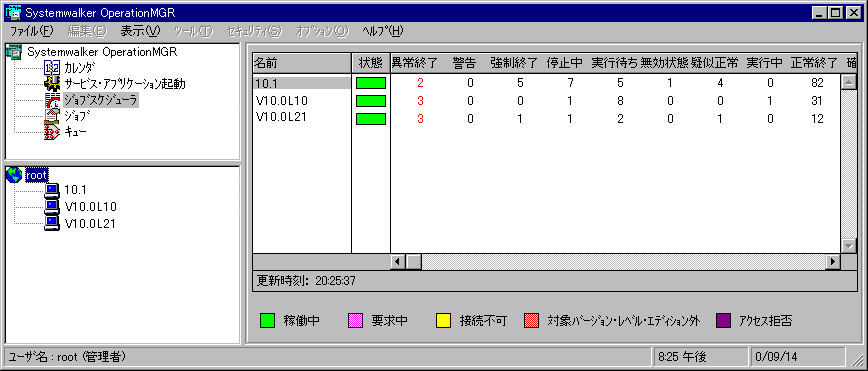Screen dimensions: 868x371
Task: Click the 強制終了 column header
Action: pyautogui.click(x=514, y=63)
